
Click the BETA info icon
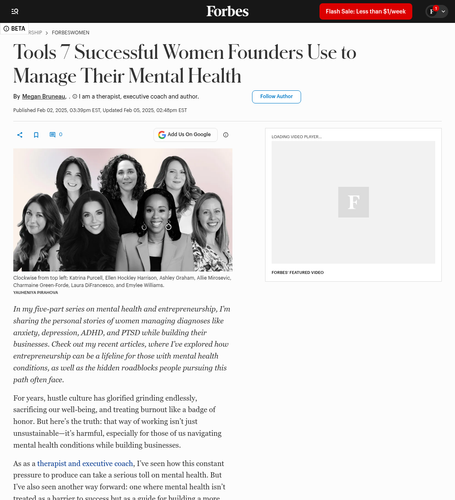point(6,29)
